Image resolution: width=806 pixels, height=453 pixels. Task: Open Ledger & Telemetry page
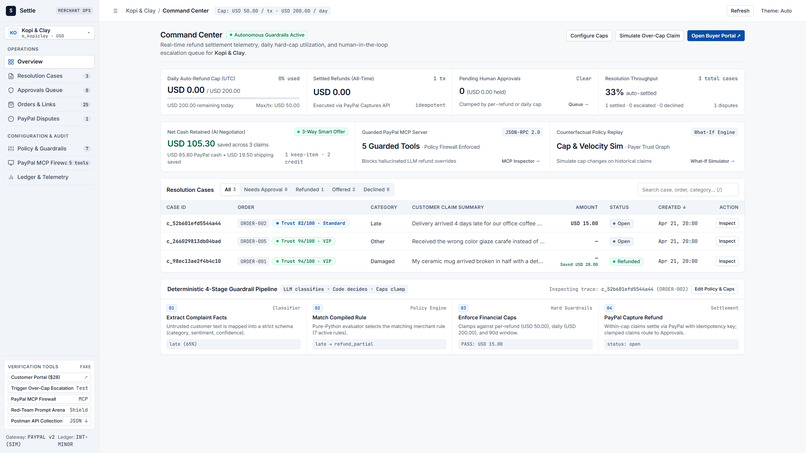tap(49, 177)
